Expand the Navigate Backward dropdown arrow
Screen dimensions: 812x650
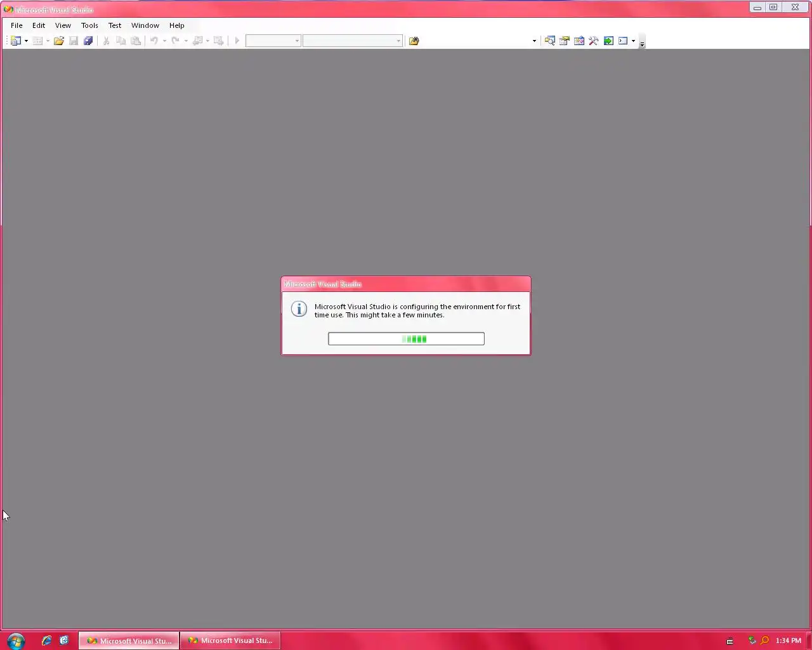tap(207, 41)
